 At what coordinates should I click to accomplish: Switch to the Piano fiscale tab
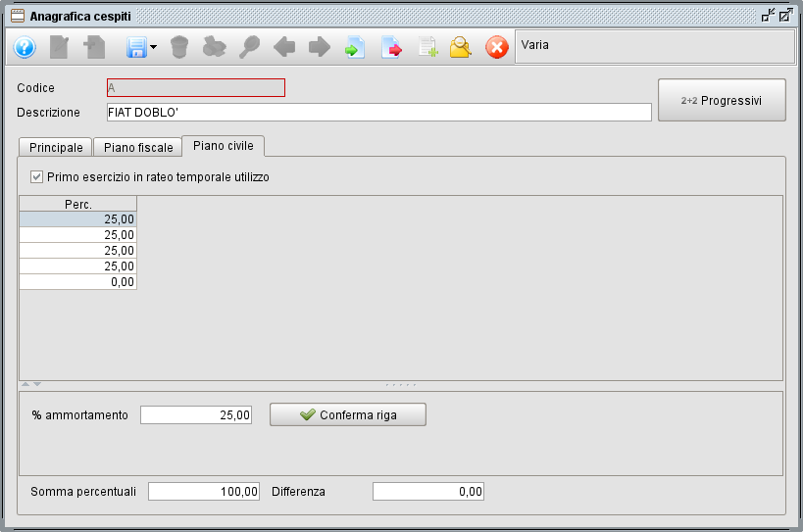(138, 147)
